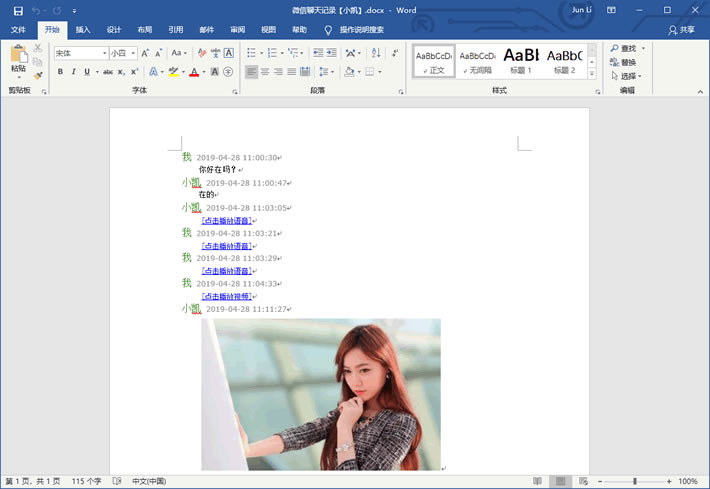This screenshot has height=489, width=710.
Task: Click the bullet list icon
Action: click(253, 53)
